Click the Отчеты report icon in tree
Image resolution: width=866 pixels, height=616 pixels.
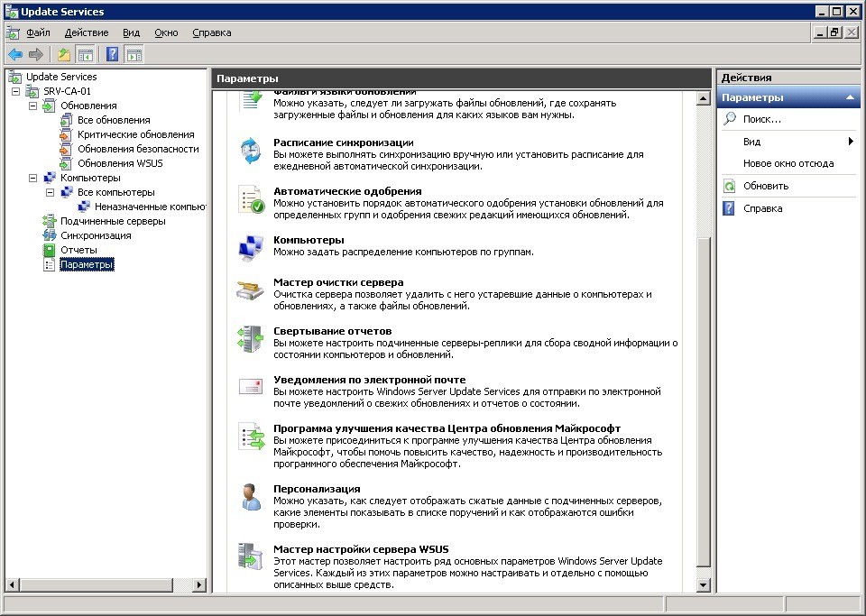[x=50, y=250]
